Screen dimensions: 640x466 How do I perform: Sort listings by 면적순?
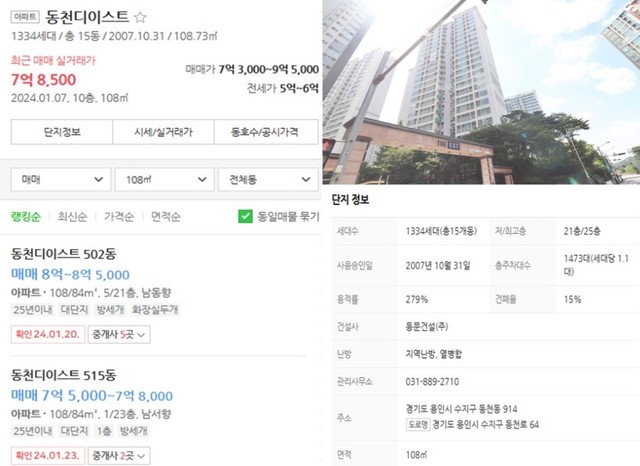click(x=165, y=217)
